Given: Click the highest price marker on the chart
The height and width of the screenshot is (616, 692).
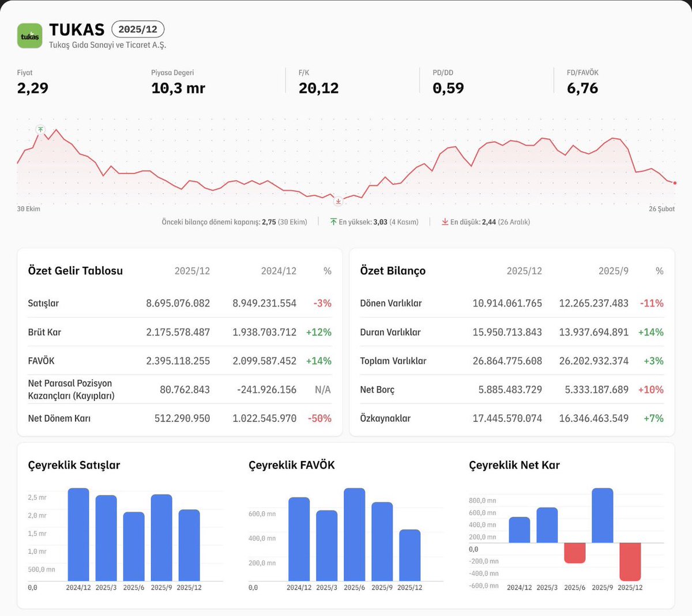Looking at the screenshot, I should coord(40,130).
